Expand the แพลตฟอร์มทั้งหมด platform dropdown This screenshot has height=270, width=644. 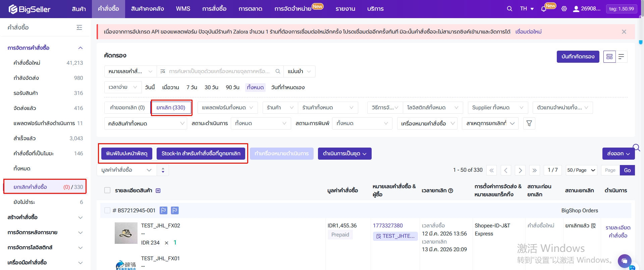click(x=227, y=108)
